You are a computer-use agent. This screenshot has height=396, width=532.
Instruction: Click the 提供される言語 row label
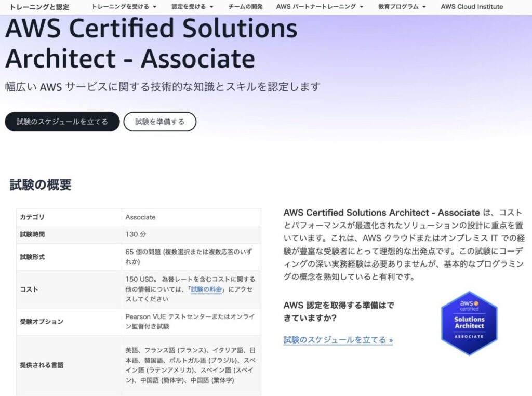[x=42, y=365]
